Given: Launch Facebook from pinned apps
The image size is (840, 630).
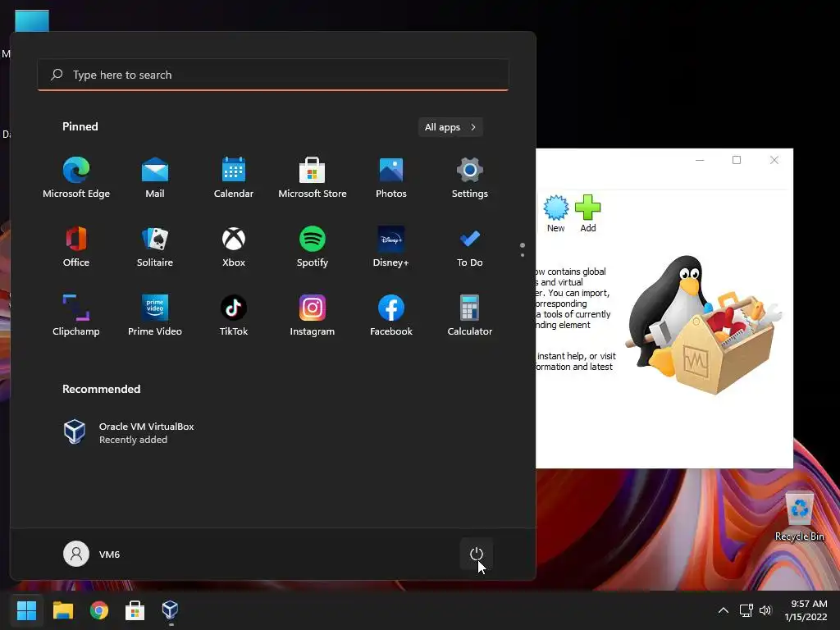Looking at the screenshot, I should point(391,316).
